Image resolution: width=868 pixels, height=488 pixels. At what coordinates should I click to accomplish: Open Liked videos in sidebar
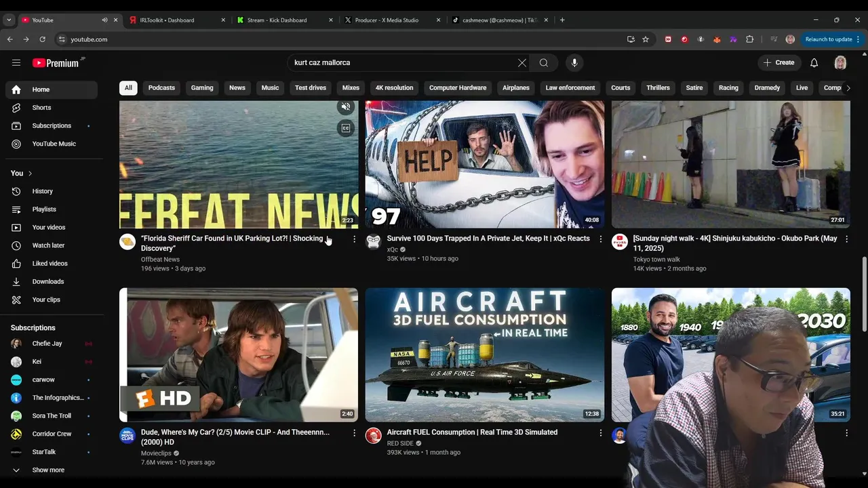click(x=52, y=263)
